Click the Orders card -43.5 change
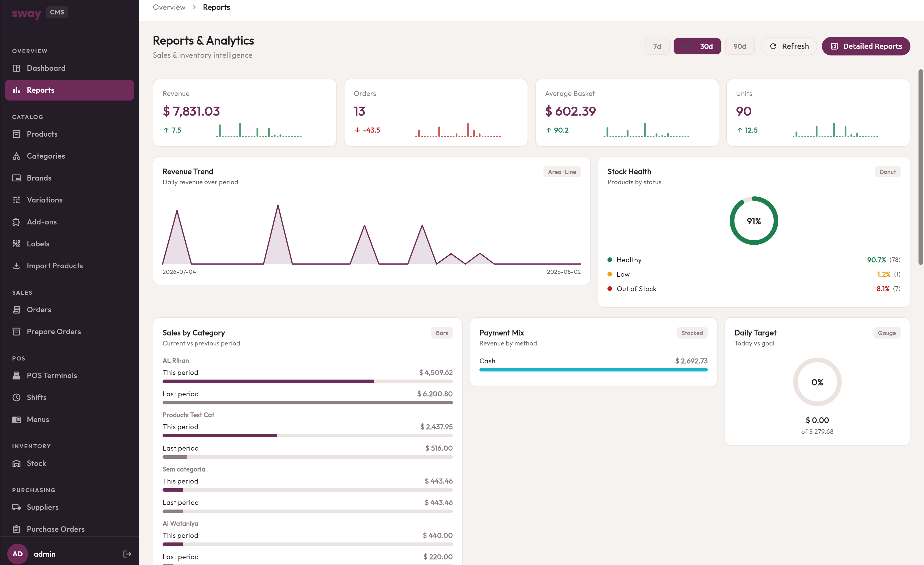Screen dimensions: 924x565 368,130
